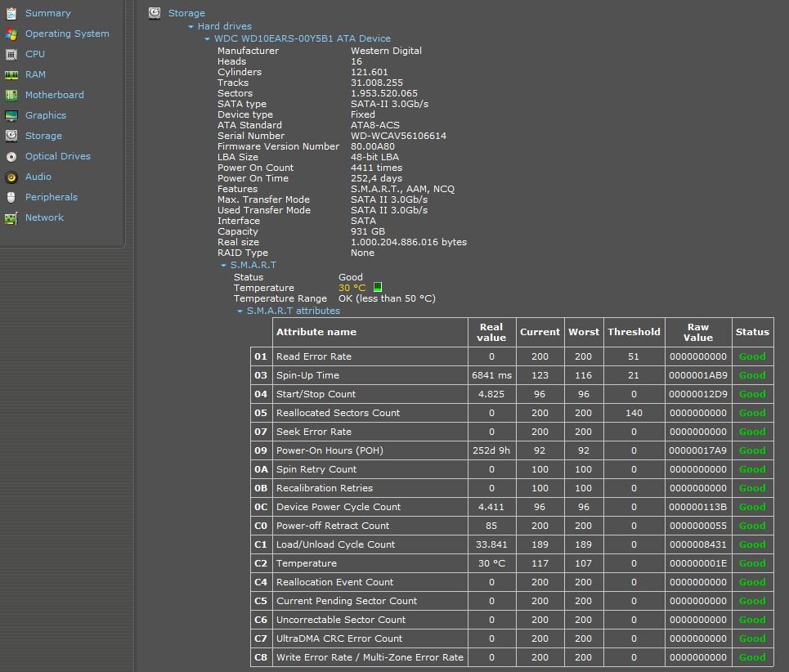Open the Motherboard section label
The width and height of the screenshot is (789, 672).
click(x=54, y=95)
